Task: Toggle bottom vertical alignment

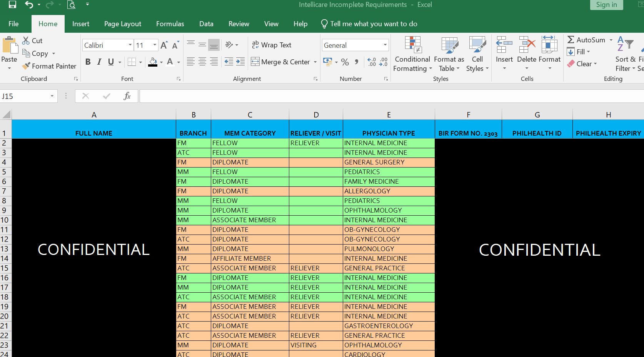Action: coord(214,45)
